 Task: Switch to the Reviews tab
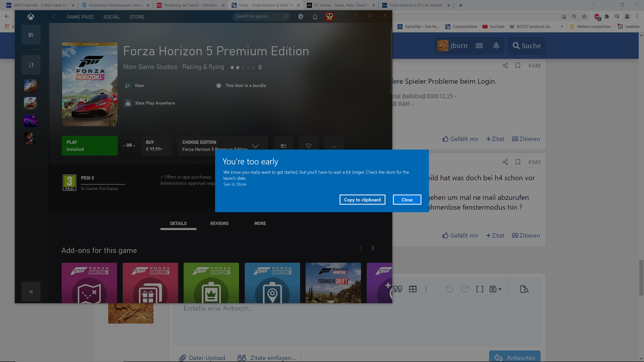tap(219, 223)
